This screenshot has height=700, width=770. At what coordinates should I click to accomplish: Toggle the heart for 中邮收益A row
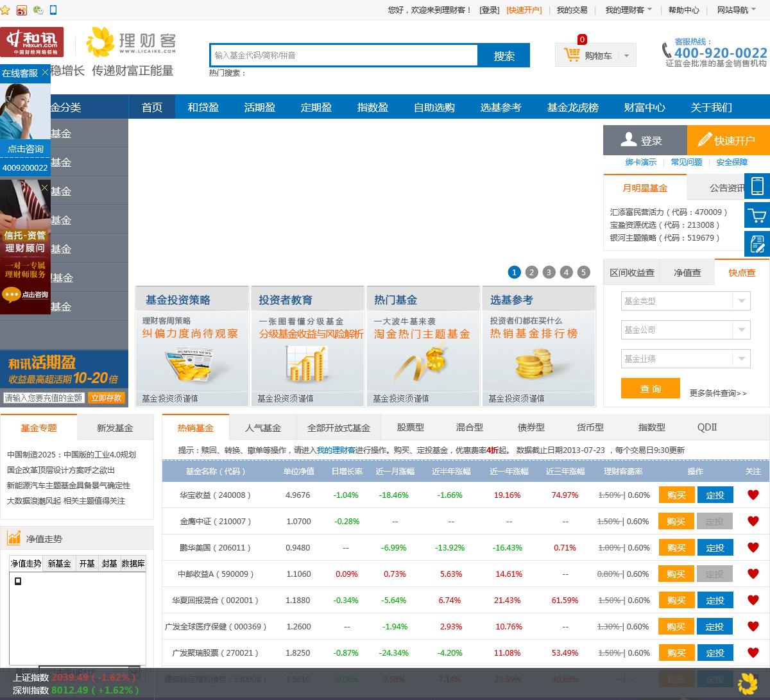(753, 574)
